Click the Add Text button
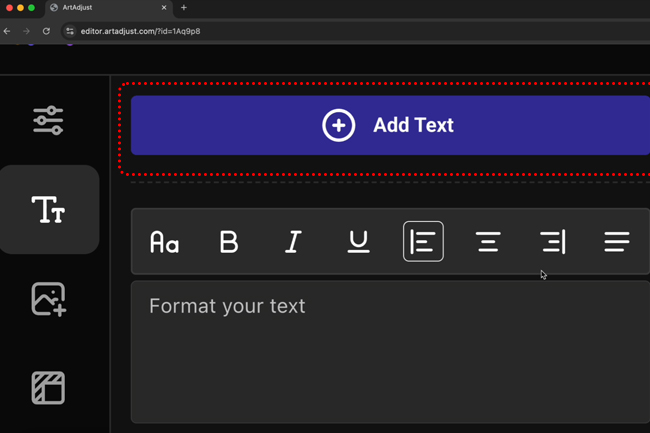Viewport: 650px width, 433px height. [x=390, y=125]
